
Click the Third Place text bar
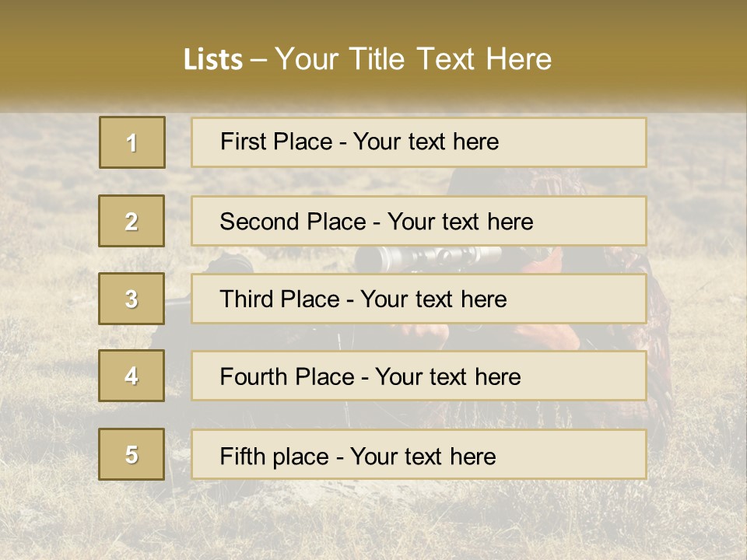[419, 299]
